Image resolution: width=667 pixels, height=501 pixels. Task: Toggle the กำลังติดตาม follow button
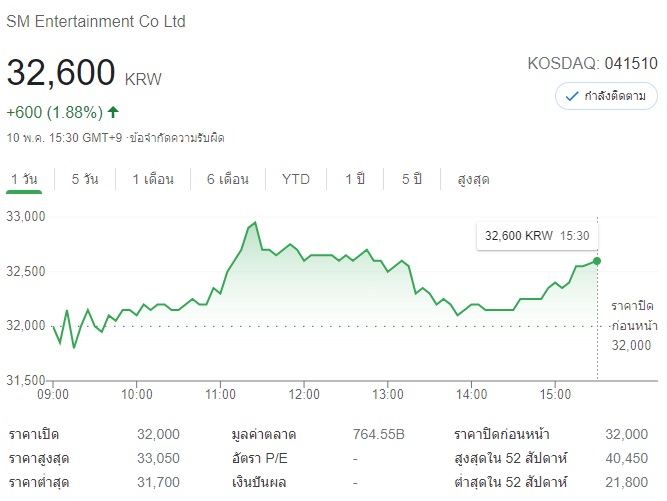click(606, 96)
